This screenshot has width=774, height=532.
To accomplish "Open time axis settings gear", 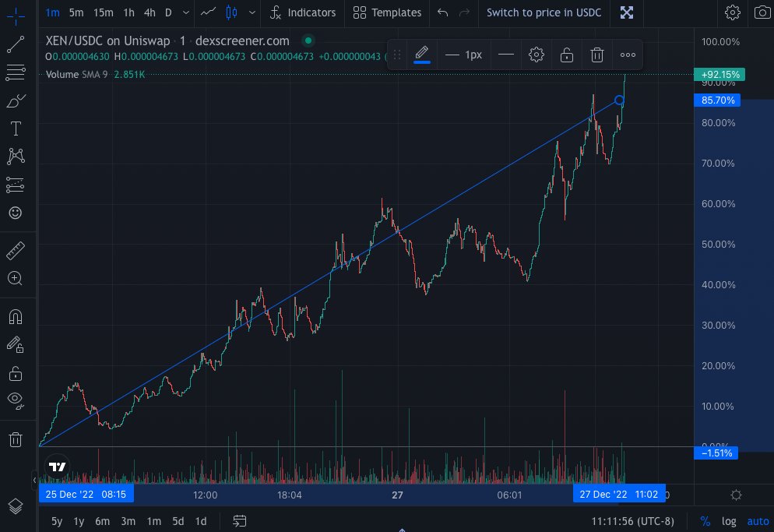I will click(736, 495).
